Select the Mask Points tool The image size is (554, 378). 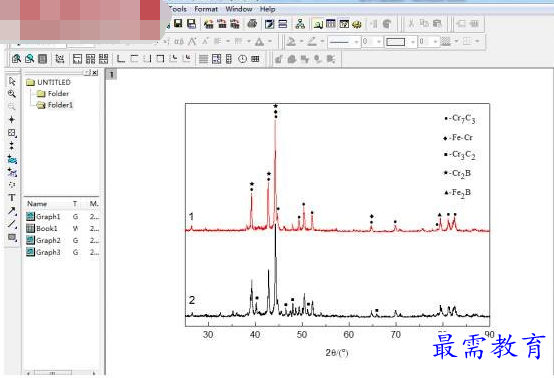pos(12,172)
